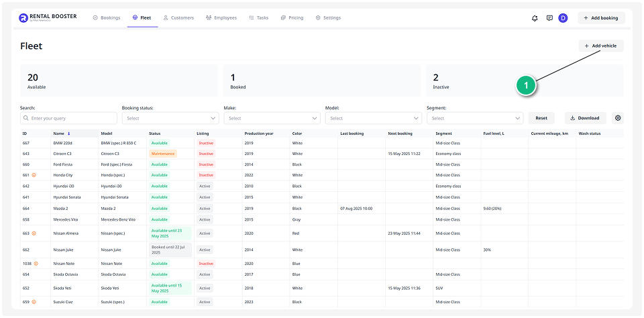Open the messages chat icon
644x318 pixels.
point(549,18)
